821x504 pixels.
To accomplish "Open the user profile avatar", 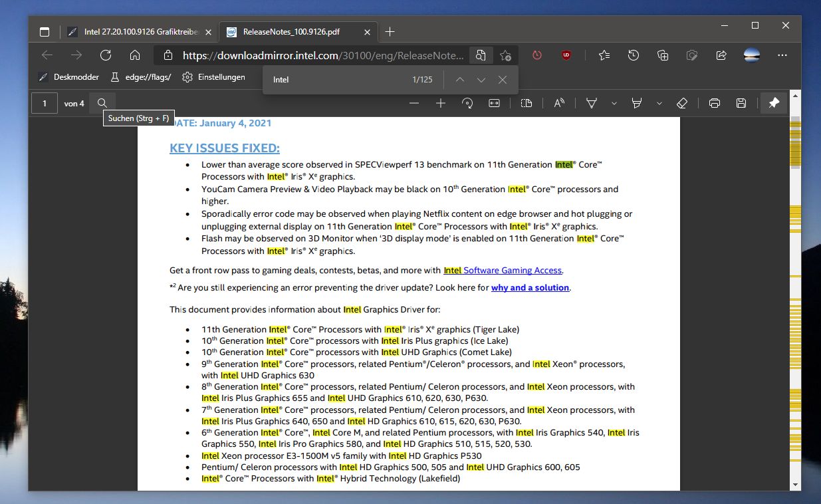I will [x=752, y=55].
